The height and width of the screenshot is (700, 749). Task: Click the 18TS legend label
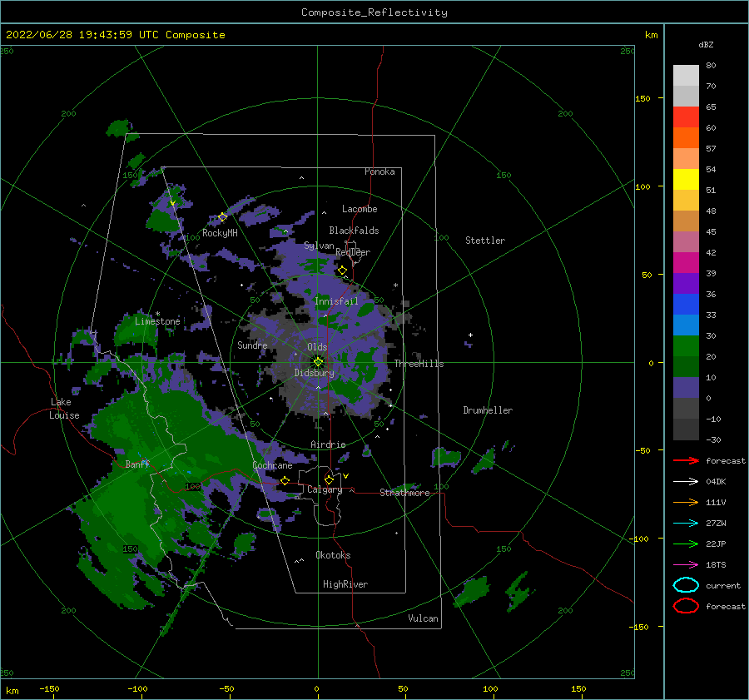click(716, 564)
